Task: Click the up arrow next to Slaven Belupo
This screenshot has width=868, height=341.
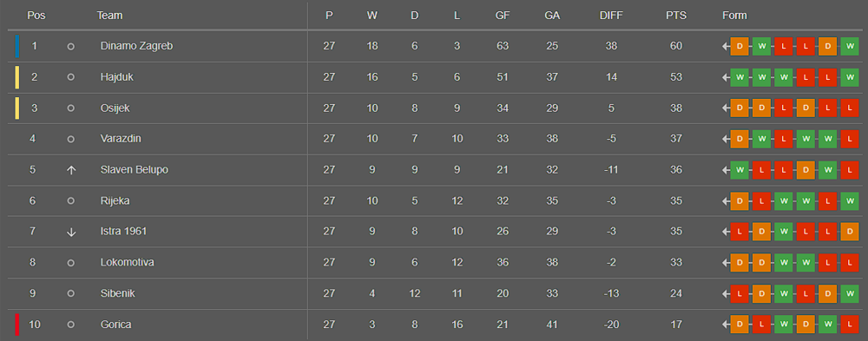Action: tap(71, 170)
